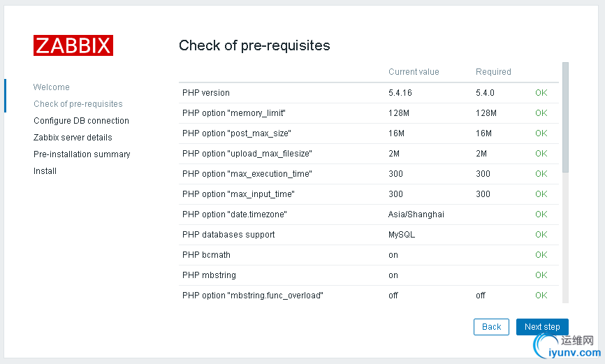Click the PHP databases support row

point(368,235)
